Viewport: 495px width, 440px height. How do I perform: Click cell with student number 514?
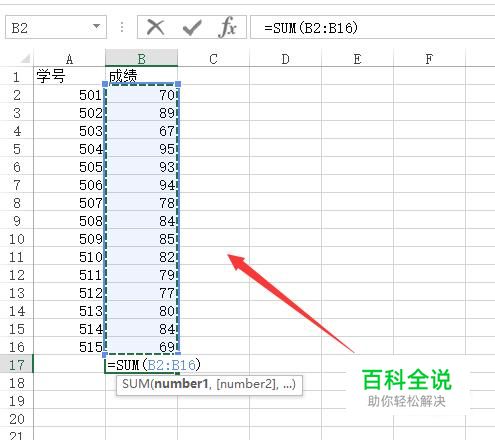pos(69,329)
